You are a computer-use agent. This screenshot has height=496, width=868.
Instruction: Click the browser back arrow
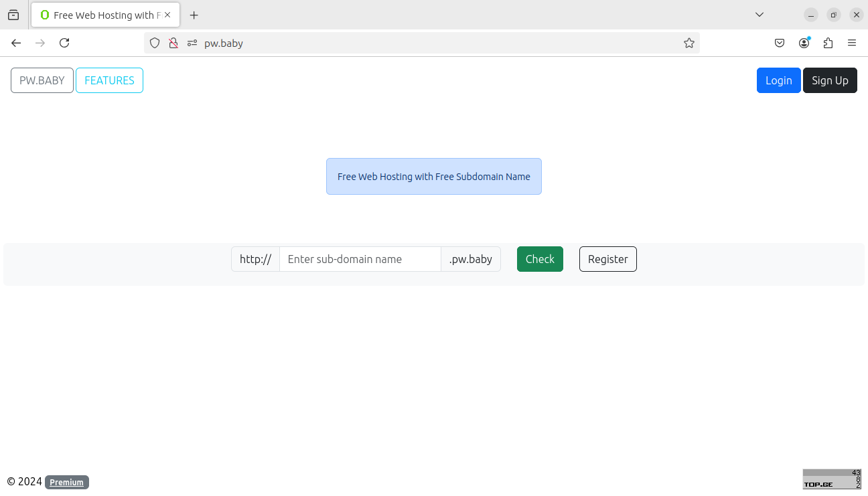click(x=16, y=43)
